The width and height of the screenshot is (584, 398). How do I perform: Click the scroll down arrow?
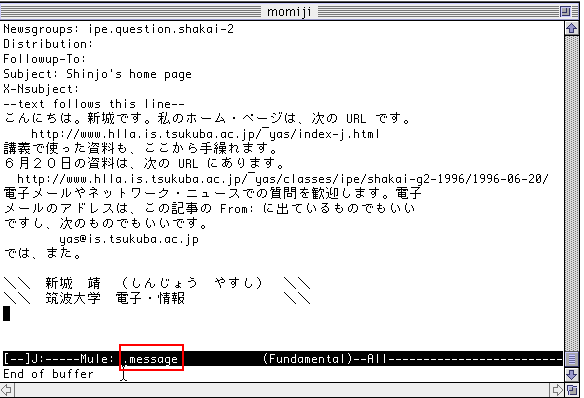572,375
